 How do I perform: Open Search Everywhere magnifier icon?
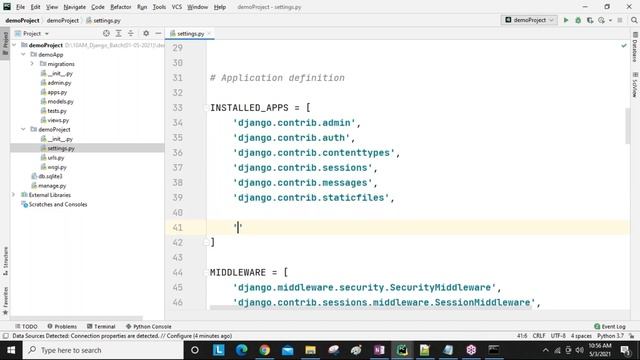pyautogui.click(x=634, y=20)
